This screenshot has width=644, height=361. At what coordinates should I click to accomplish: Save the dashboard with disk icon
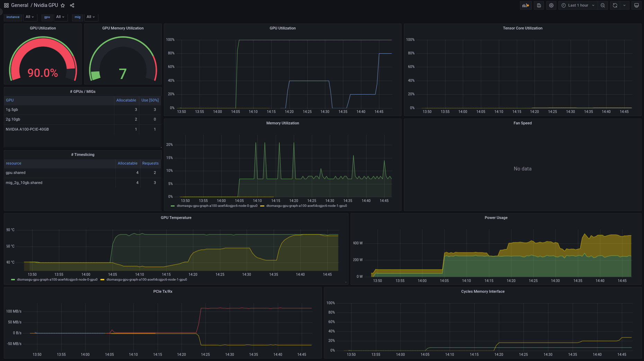pyautogui.click(x=539, y=5)
